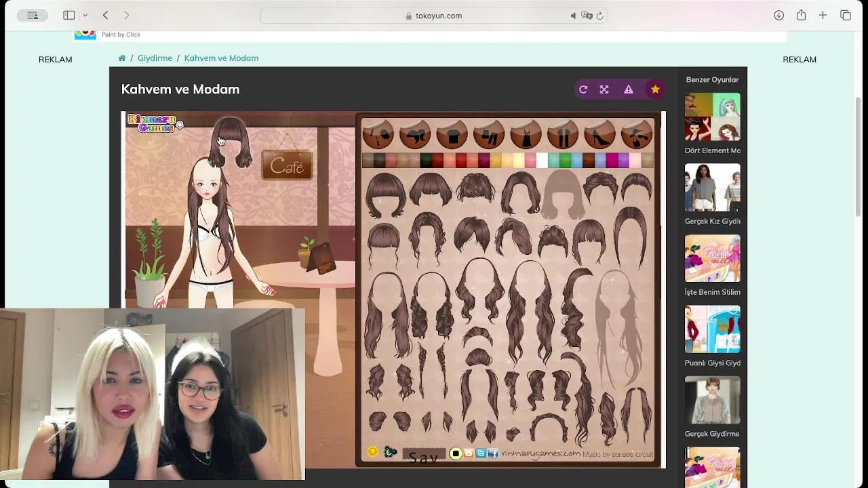This screenshot has width=868, height=488.
Task: Open the Giydirme breadcrumb link
Action: 155,58
